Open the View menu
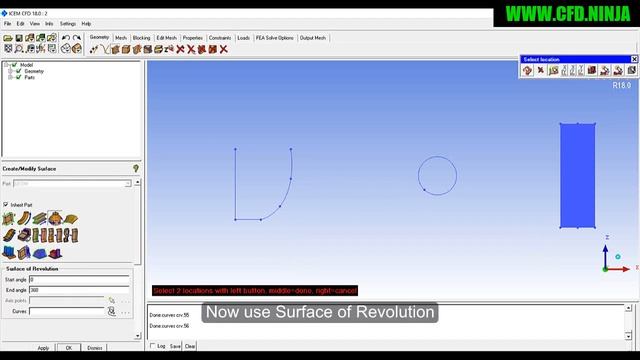640x360 pixels. tap(35, 24)
